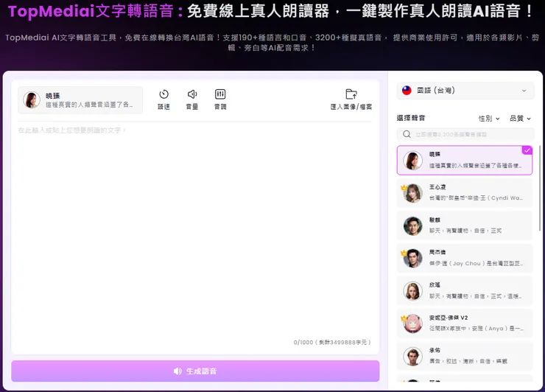
Task: Click the crown badge on Jay Chou voice
Action: pyautogui.click(x=404, y=253)
